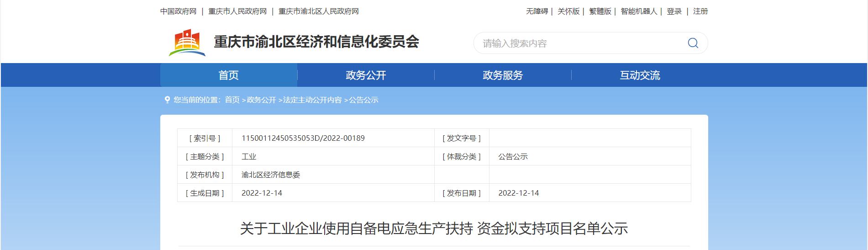Open the 重庆市渝北区人民政府网 link
The image size is (868, 250).
319,11
